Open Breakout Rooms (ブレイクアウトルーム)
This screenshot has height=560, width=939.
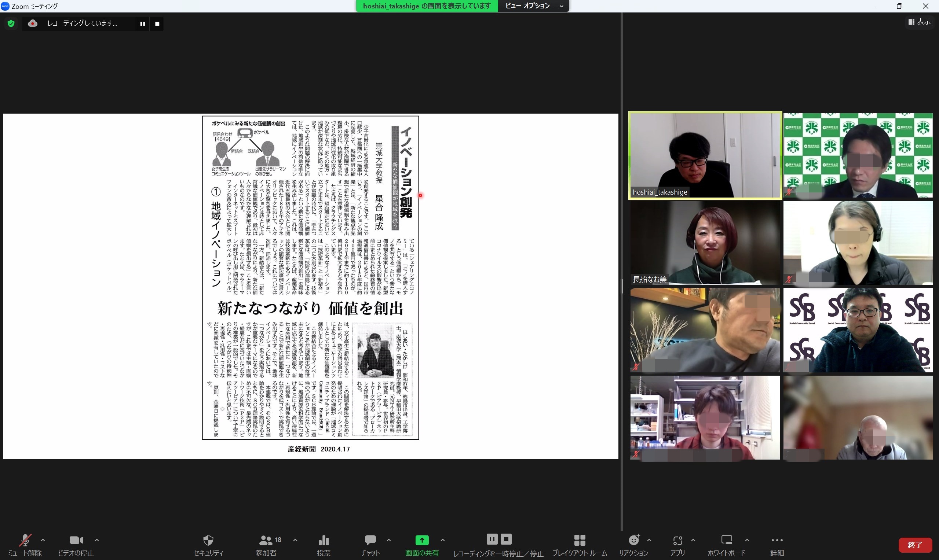580,545
